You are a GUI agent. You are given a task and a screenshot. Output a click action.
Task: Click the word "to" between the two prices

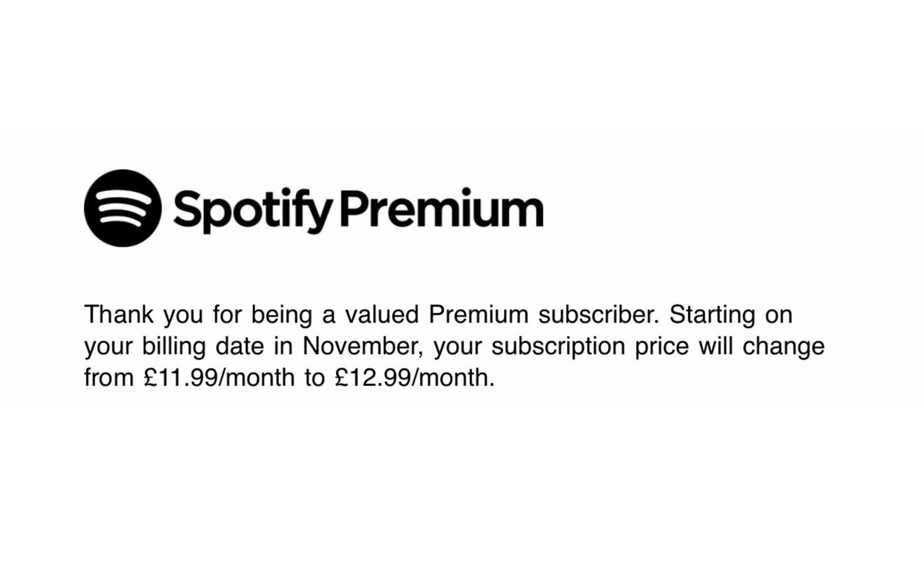(314, 378)
